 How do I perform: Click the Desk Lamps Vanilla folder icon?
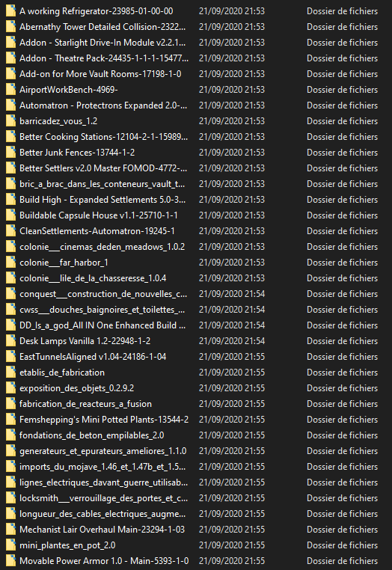11,340
